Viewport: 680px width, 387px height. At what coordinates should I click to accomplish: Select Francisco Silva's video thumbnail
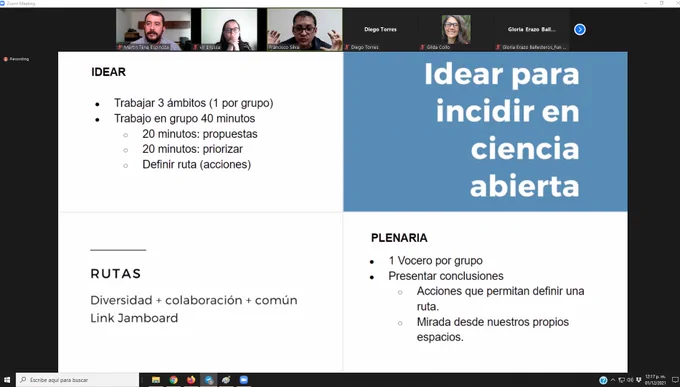(x=304, y=30)
